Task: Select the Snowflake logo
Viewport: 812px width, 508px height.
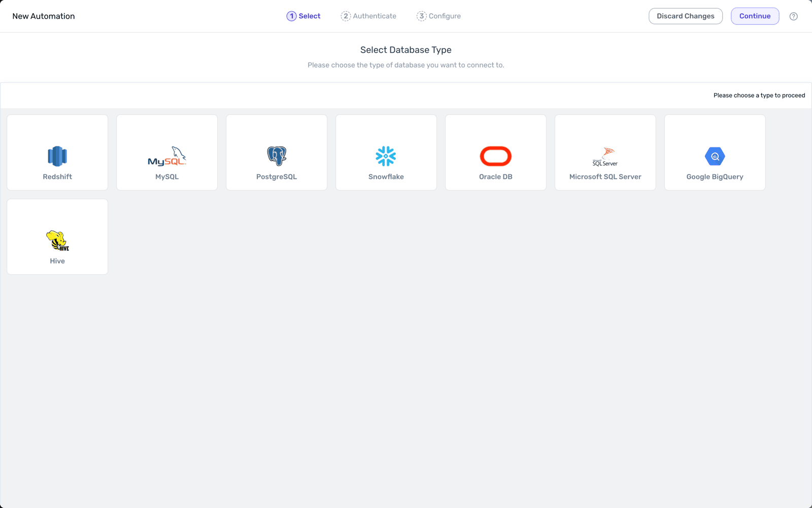Action: coord(386,156)
